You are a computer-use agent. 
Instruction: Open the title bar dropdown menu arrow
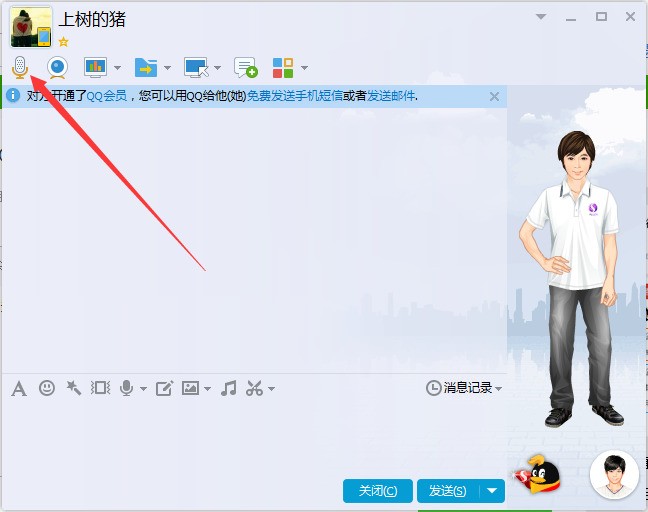[x=541, y=17]
